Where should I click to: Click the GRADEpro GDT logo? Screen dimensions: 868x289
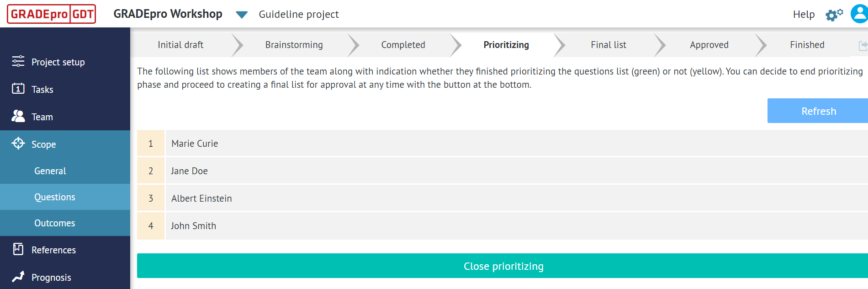(x=51, y=14)
